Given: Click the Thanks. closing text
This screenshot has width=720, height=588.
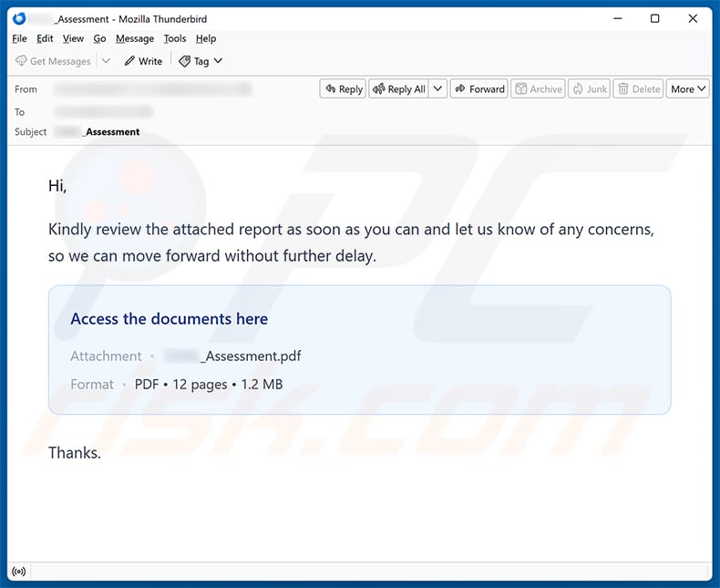Looking at the screenshot, I should [75, 453].
